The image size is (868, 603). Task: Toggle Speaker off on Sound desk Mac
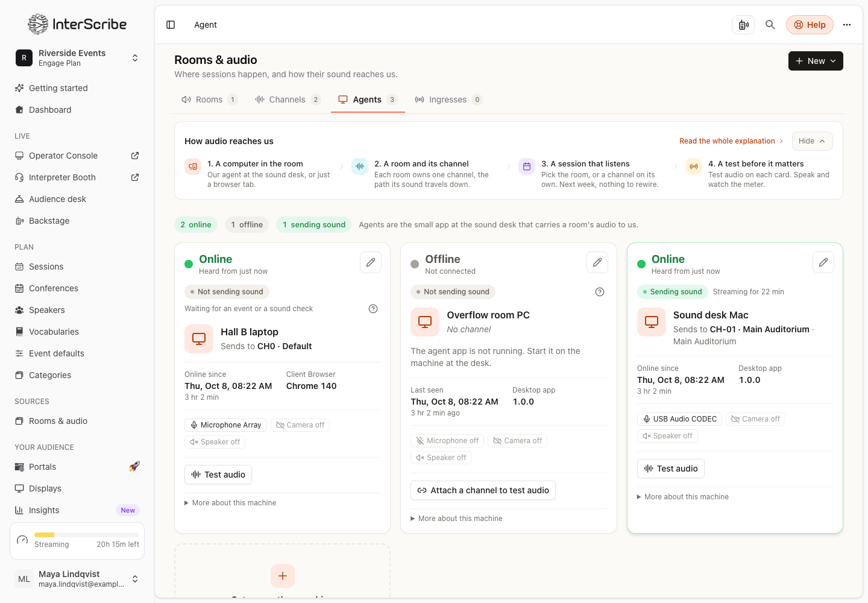667,436
